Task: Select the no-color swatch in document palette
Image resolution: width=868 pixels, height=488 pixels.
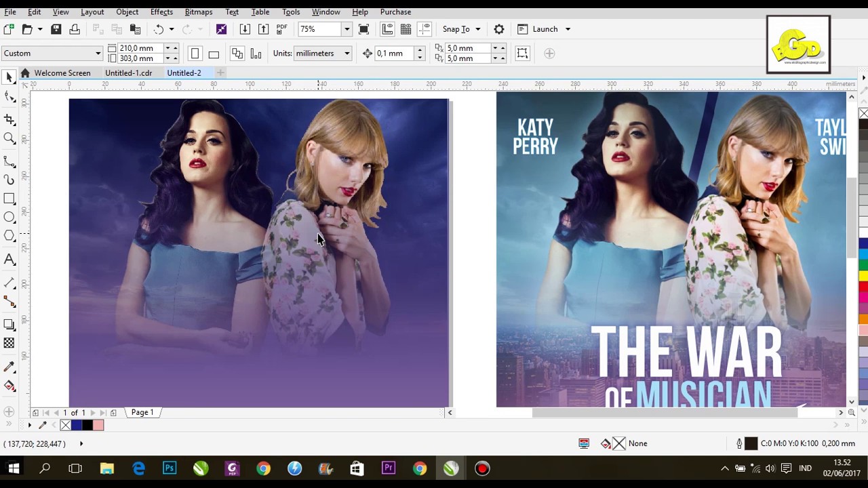Action: pyautogui.click(x=65, y=425)
